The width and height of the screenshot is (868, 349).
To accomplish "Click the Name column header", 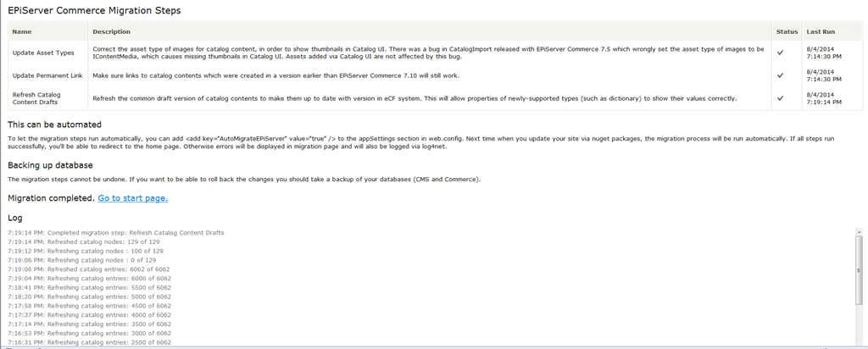I will [22, 31].
